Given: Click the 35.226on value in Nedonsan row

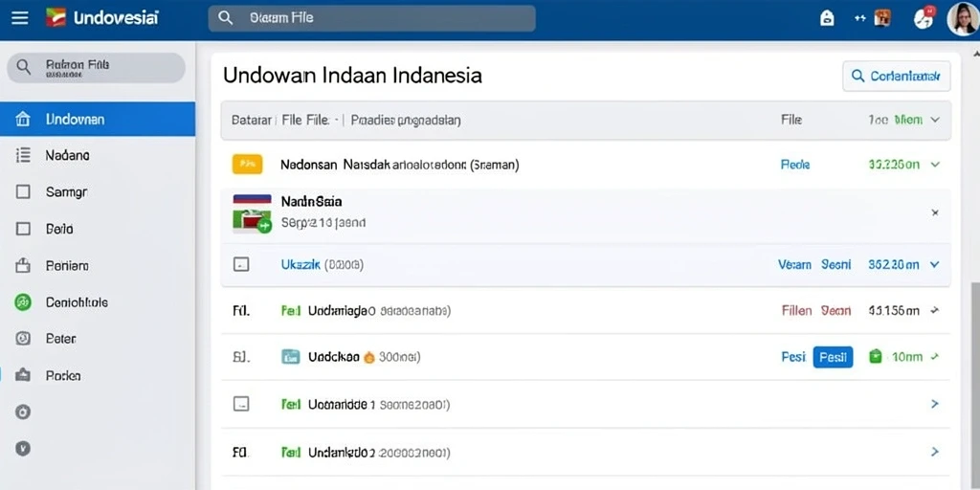Looking at the screenshot, I should [894, 165].
